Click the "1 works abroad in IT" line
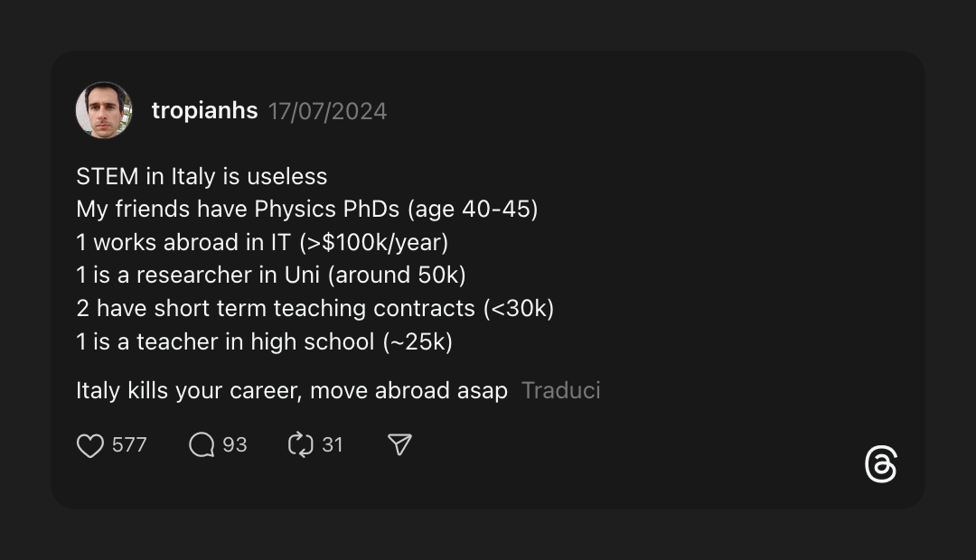This screenshot has width=976, height=560. [x=262, y=243]
